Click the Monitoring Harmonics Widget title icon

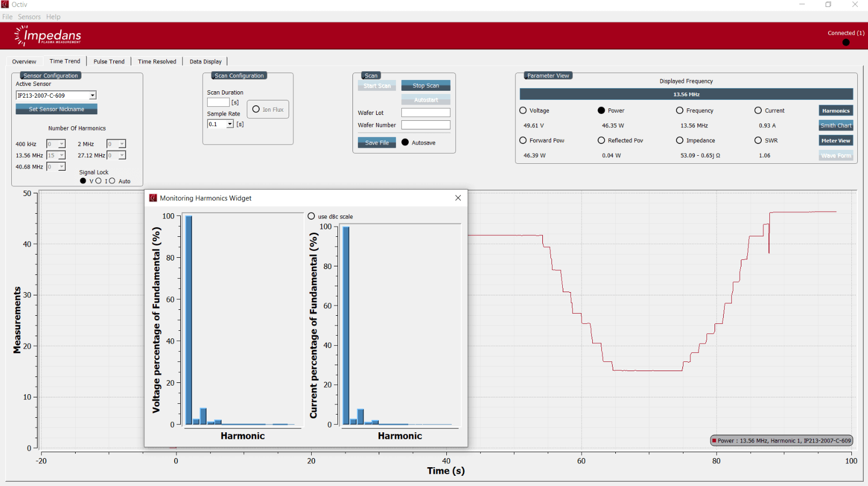pyautogui.click(x=153, y=198)
